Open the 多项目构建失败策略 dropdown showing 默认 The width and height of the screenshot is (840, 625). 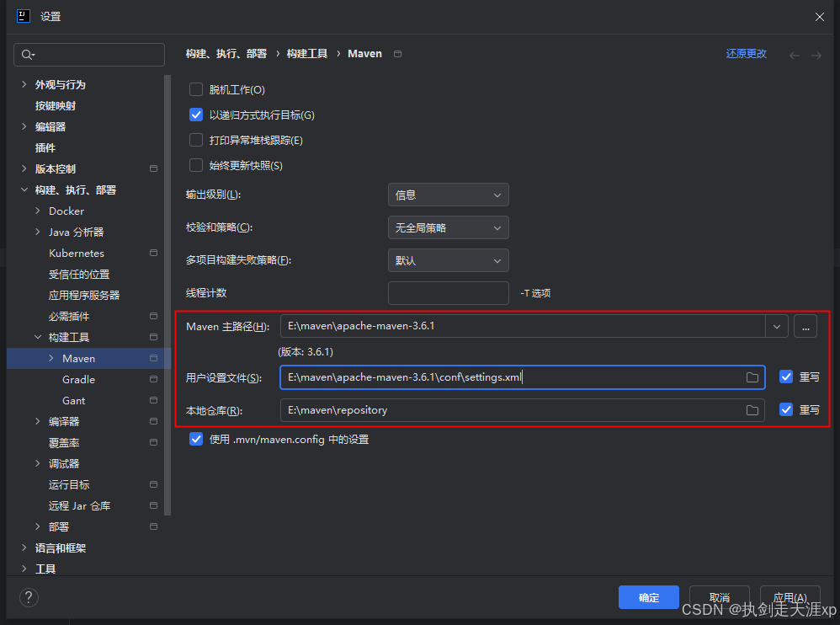click(448, 260)
